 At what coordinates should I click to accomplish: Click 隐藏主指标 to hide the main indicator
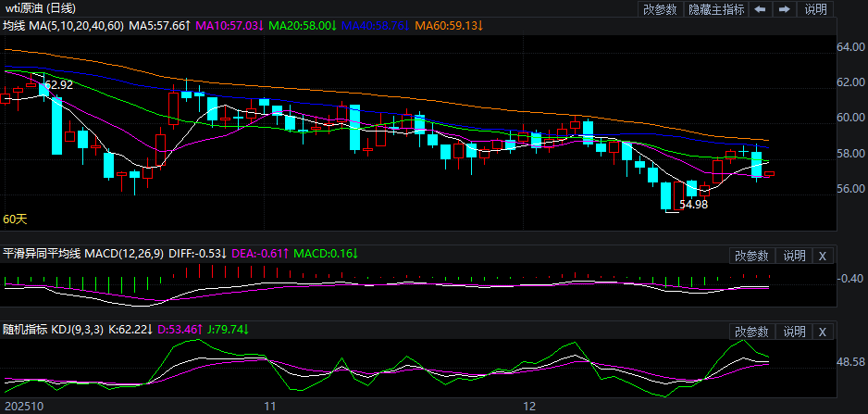click(715, 9)
